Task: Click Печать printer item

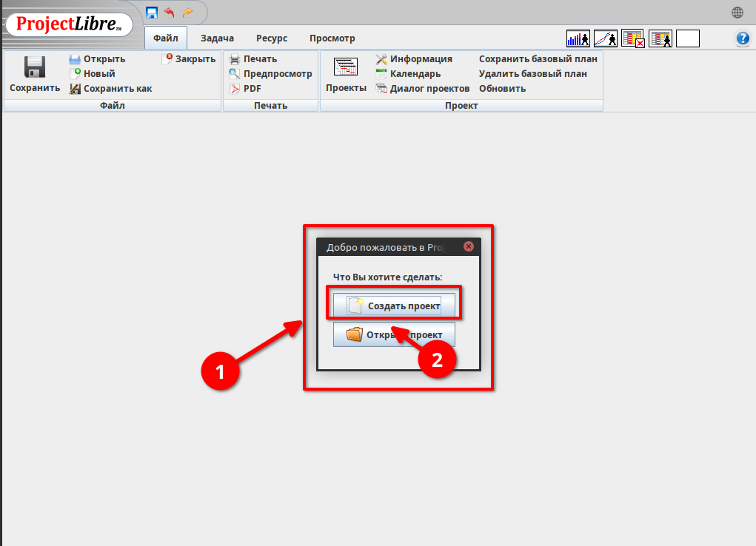Action: click(253, 58)
